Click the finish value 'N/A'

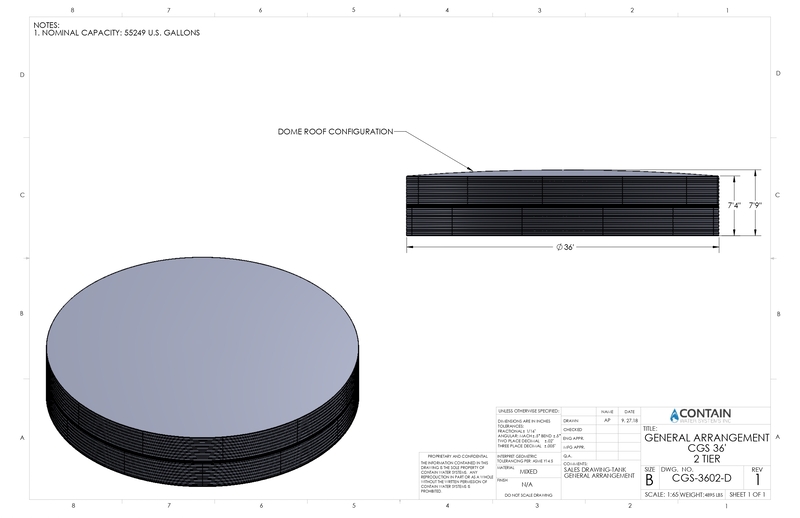tap(527, 484)
